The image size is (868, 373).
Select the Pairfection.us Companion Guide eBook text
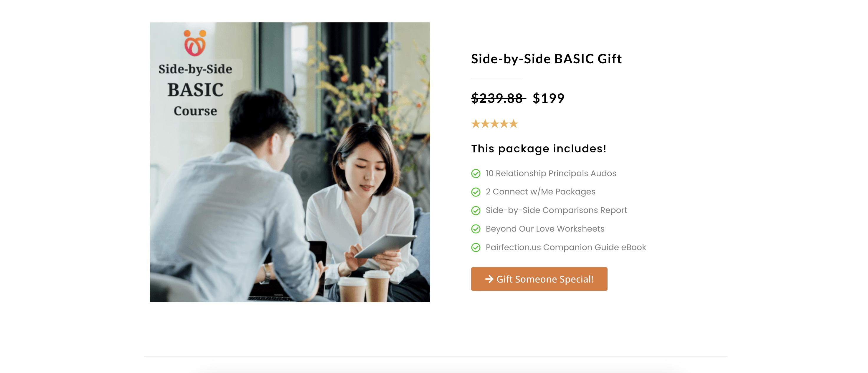pos(565,247)
